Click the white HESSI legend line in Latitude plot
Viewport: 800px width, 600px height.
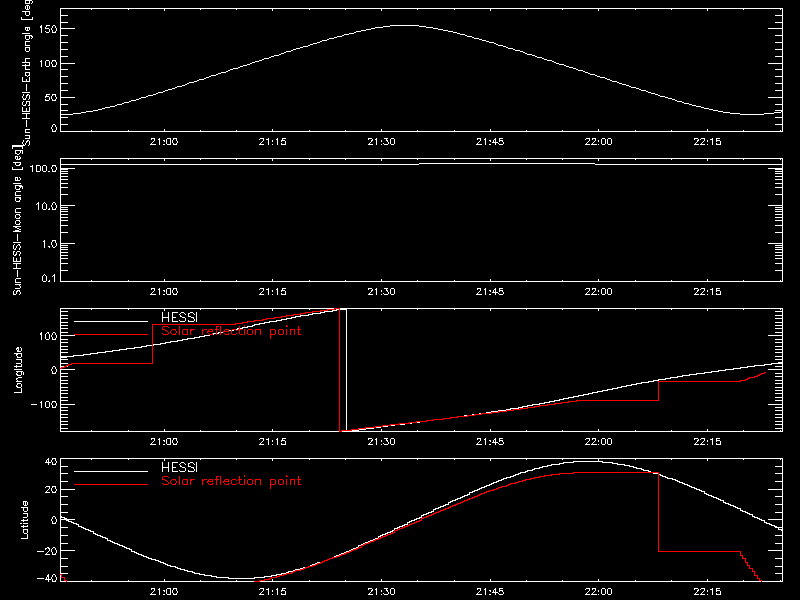pos(111,471)
